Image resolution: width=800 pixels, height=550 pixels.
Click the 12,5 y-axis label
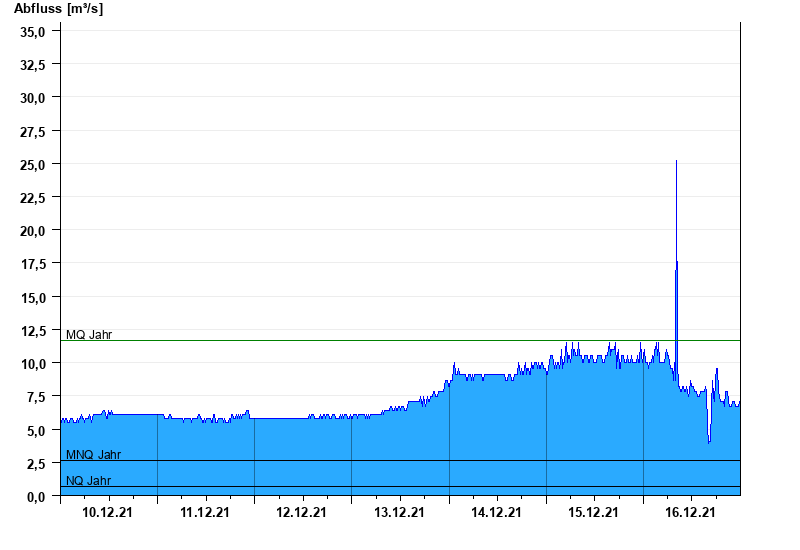click(x=33, y=331)
